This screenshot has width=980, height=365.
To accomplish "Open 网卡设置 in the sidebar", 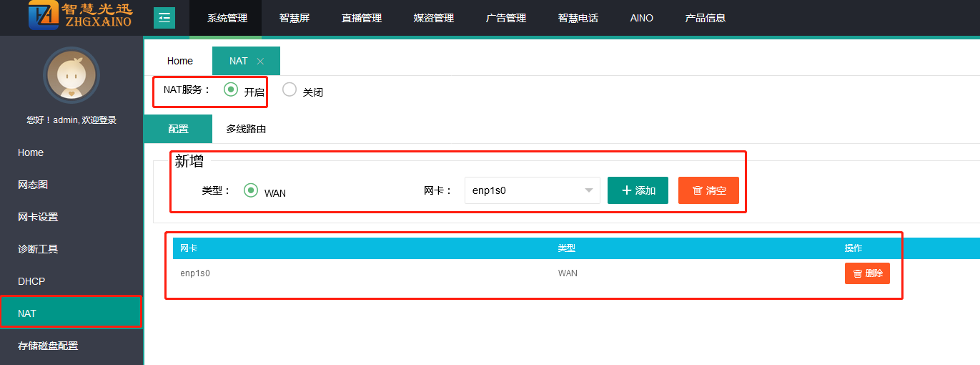I will pyautogui.click(x=38, y=217).
